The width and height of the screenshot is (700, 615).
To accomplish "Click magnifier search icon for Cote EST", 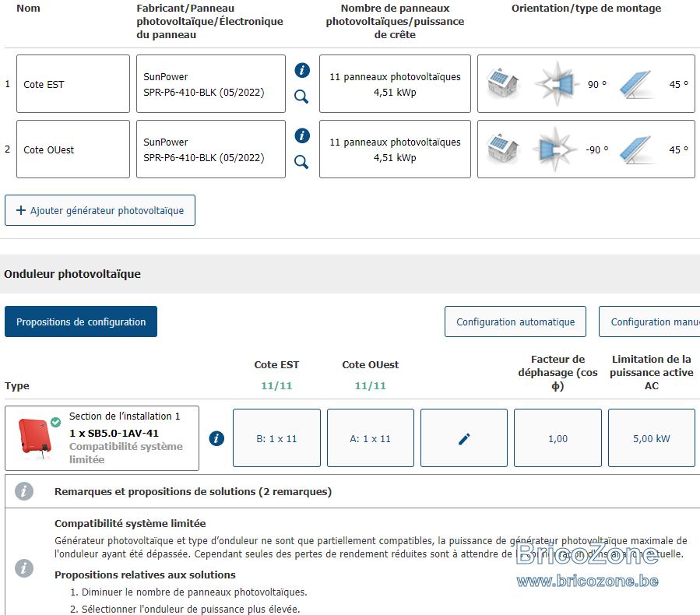I will click(x=301, y=97).
